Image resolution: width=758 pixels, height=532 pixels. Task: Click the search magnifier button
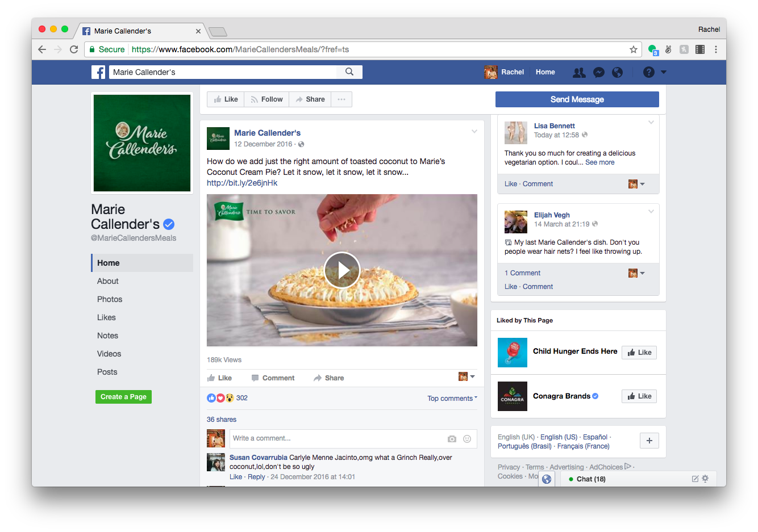[349, 72]
